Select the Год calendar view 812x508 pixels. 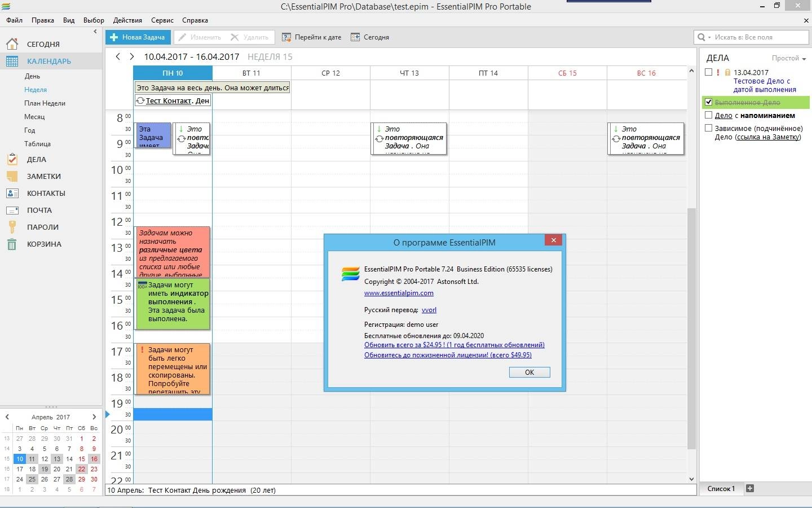[29, 130]
